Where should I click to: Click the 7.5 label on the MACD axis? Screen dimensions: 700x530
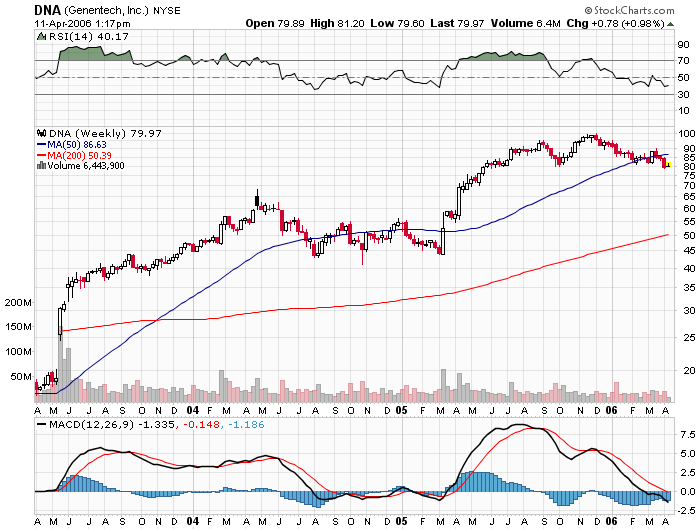(688, 434)
